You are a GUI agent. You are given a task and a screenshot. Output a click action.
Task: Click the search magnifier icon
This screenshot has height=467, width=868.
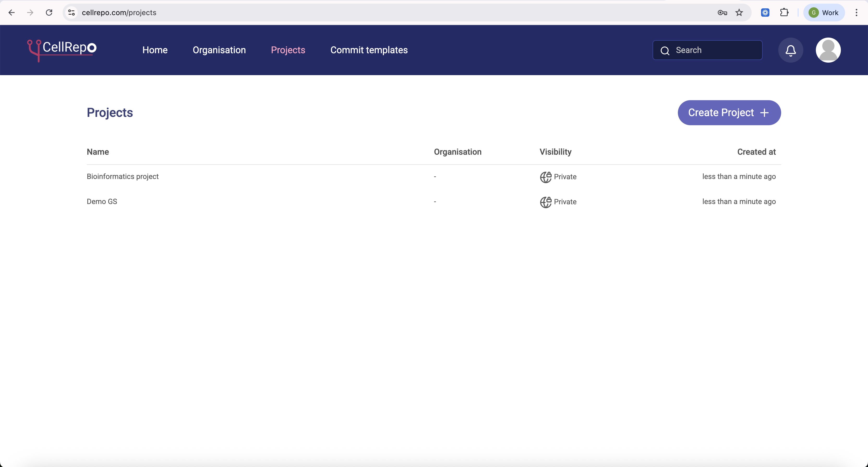point(665,51)
